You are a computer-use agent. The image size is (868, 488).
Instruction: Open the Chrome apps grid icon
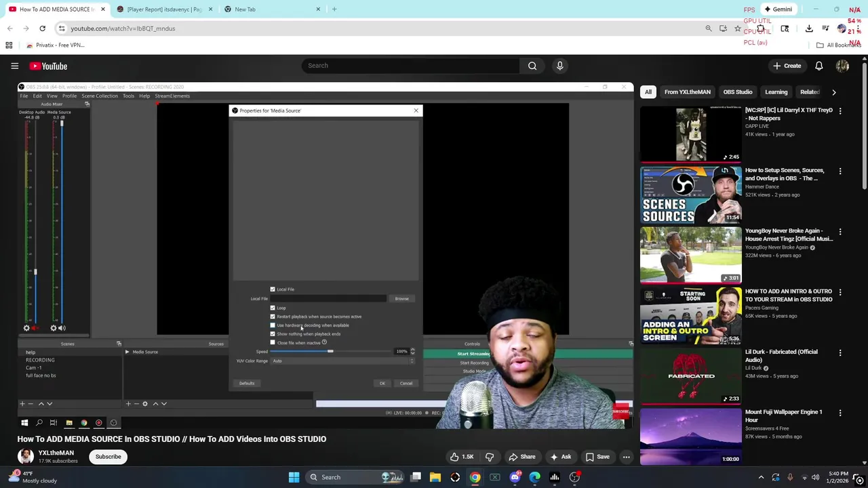[x=9, y=45]
